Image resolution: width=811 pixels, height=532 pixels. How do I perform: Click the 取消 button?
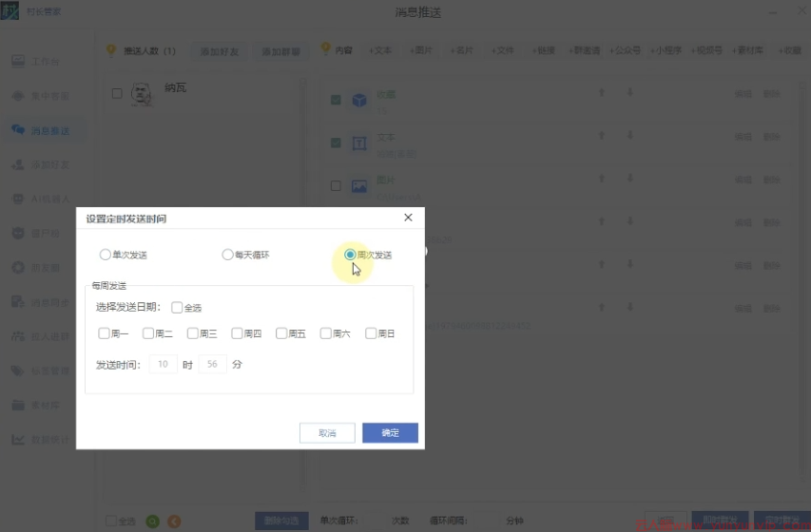pyautogui.click(x=327, y=433)
